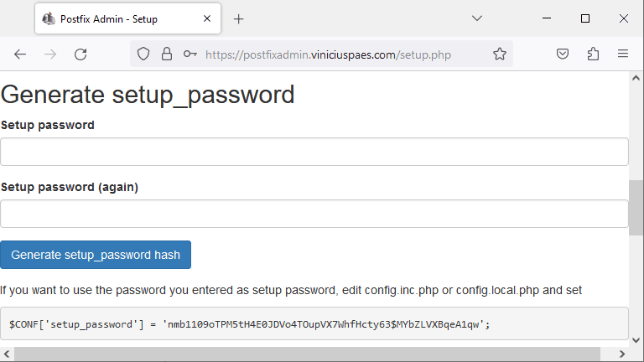Image resolution: width=644 pixels, height=362 pixels.
Task: Reload the current page
Action: click(x=80, y=54)
